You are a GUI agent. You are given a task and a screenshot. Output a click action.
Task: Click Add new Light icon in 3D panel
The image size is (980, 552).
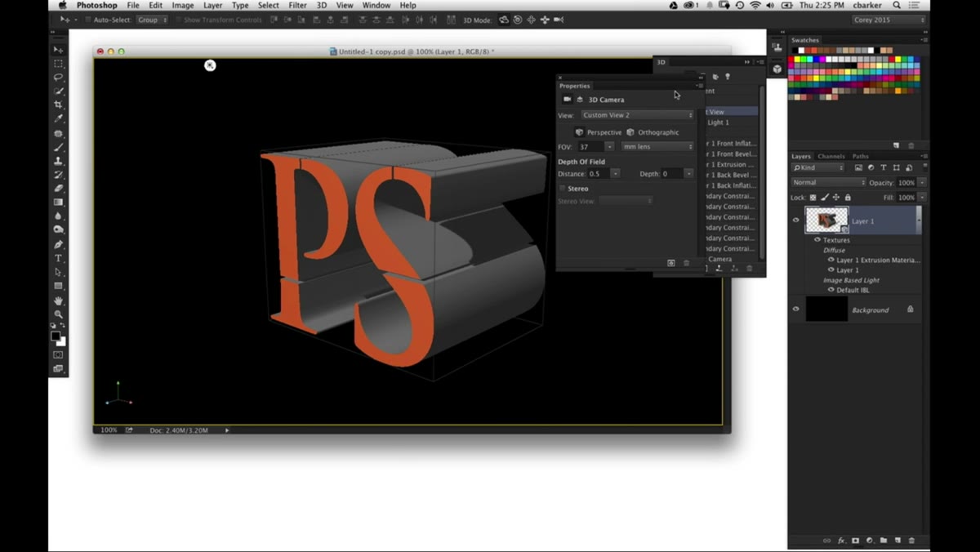coord(719,268)
